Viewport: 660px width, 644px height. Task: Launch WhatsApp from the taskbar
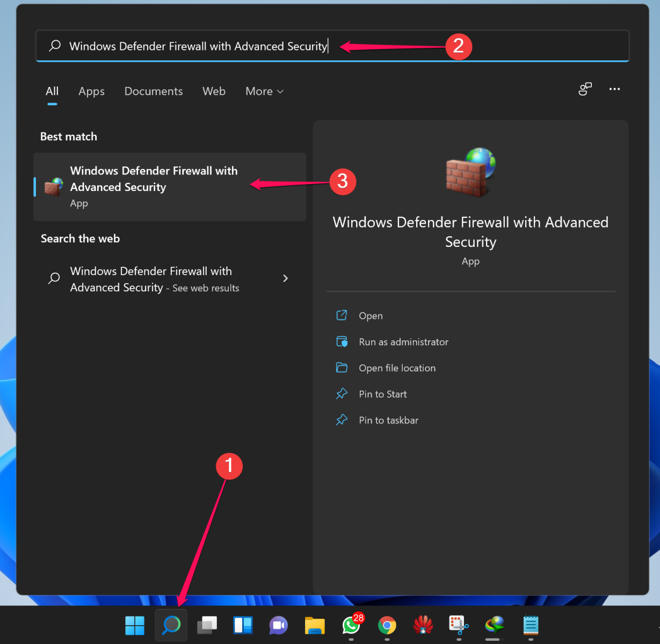(351, 626)
